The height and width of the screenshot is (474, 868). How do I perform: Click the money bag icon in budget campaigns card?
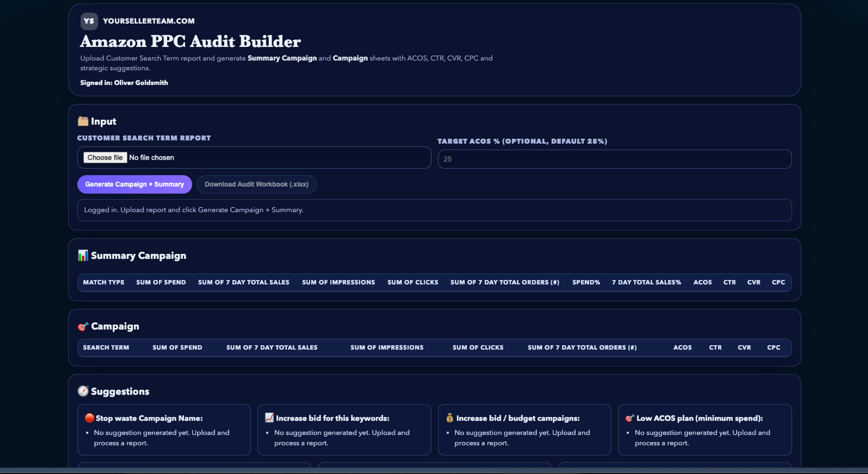coord(450,418)
